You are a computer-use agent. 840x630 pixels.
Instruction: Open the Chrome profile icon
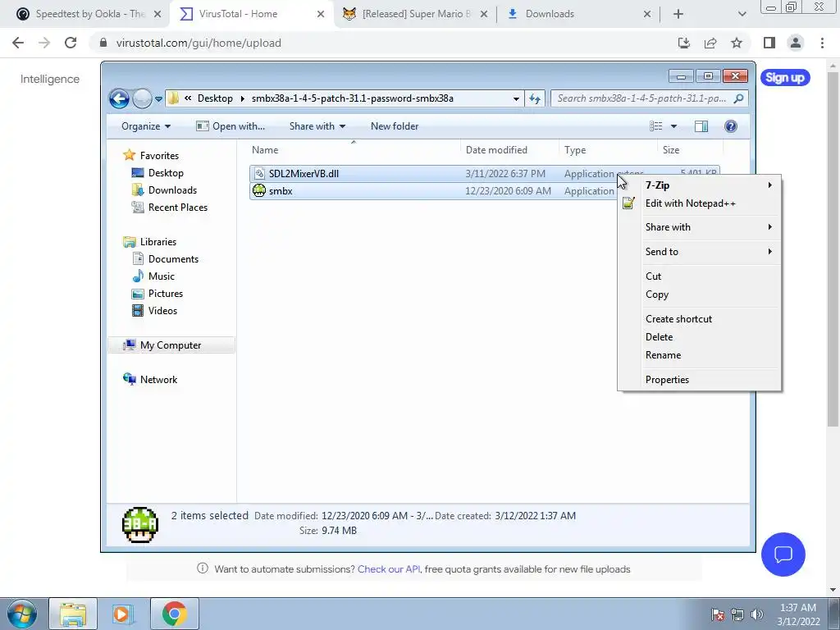click(x=796, y=43)
